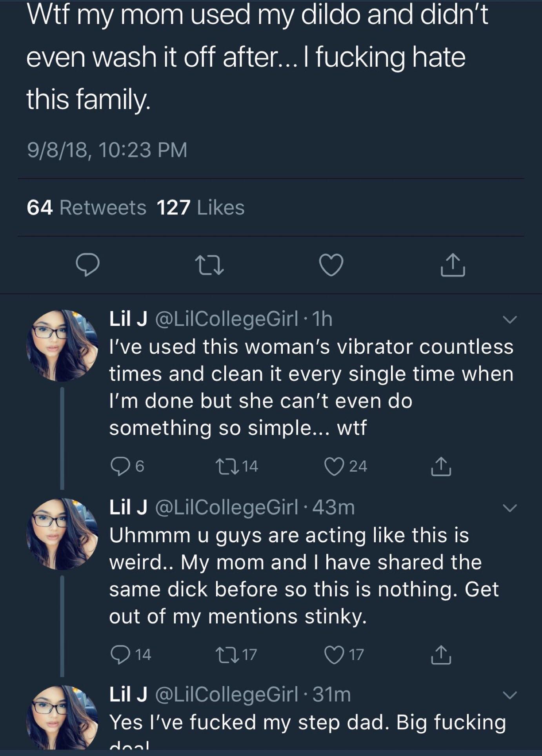Screen dimensions: 542x756
Task: Open dropdown chevron on 43m tweet
Action: pos(510,508)
